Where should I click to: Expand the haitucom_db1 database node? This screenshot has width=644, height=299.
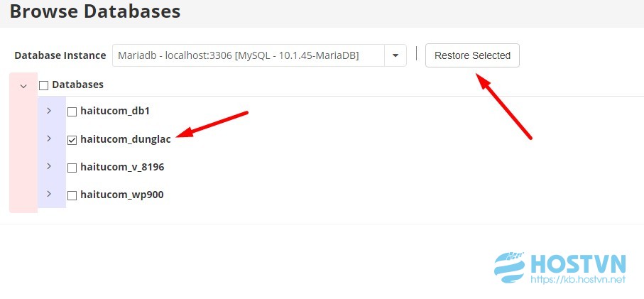pyautogui.click(x=49, y=111)
